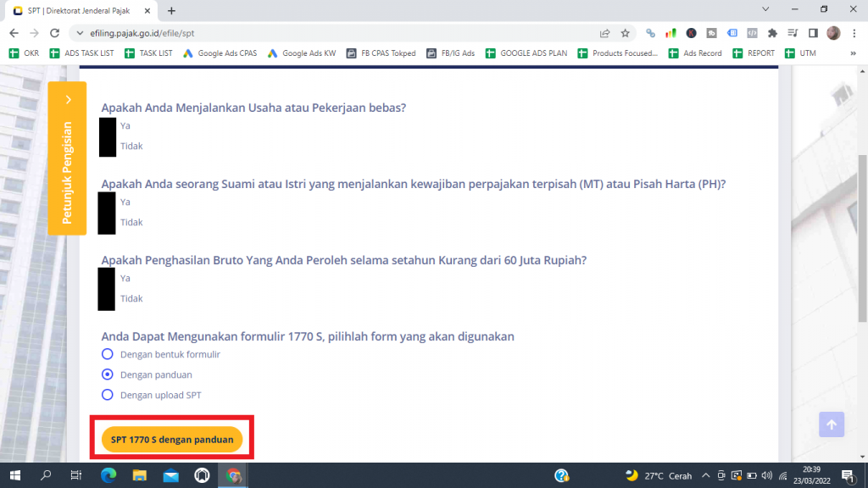Image resolution: width=868 pixels, height=488 pixels.
Task: Choose 'Dengan upload SPT' radio button
Action: [x=107, y=395]
